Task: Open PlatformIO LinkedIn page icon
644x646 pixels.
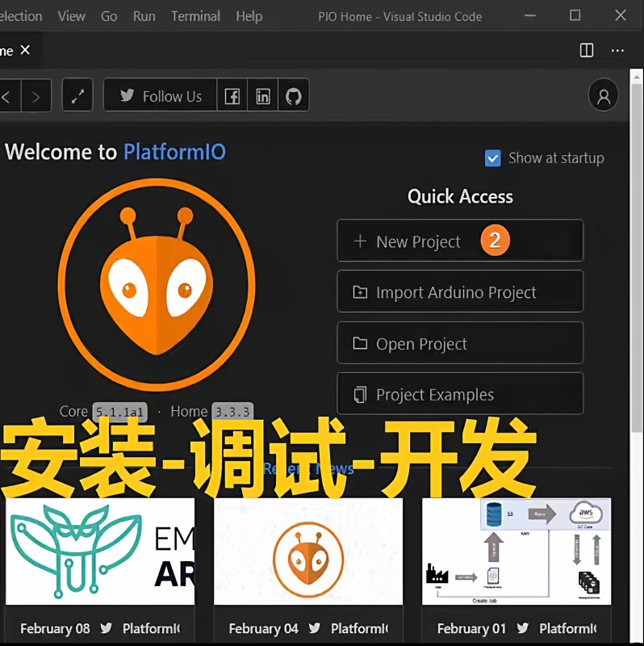Action: [x=263, y=95]
